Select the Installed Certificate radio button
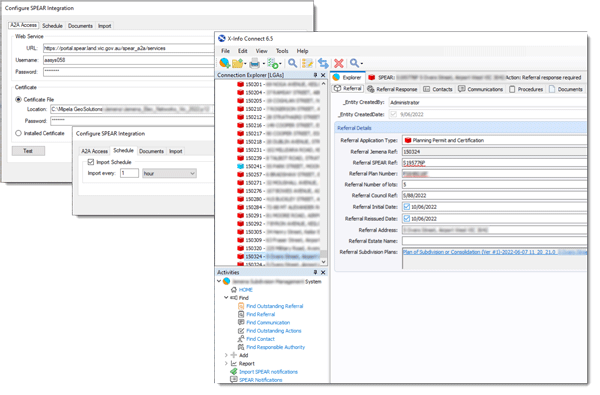The height and width of the screenshot is (395, 600). click(x=18, y=133)
